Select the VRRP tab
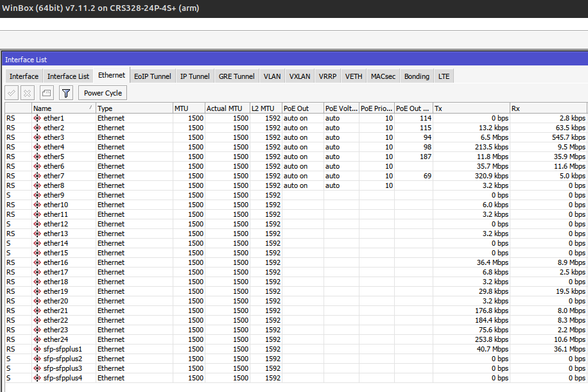The height and width of the screenshot is (392, 588). coord(328,76)
